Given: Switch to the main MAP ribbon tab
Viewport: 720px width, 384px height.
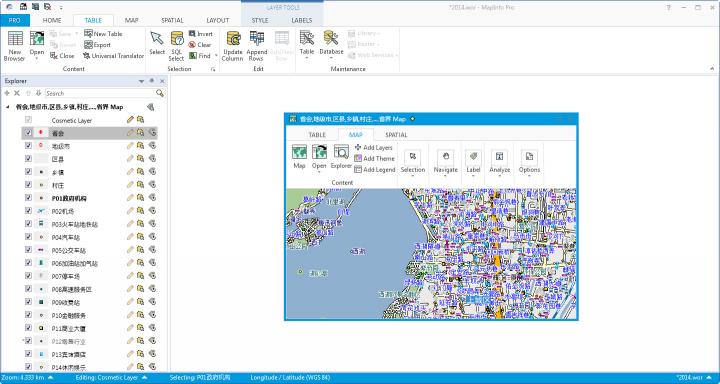Looking at the screenshot, I should [x=131, y=20].
